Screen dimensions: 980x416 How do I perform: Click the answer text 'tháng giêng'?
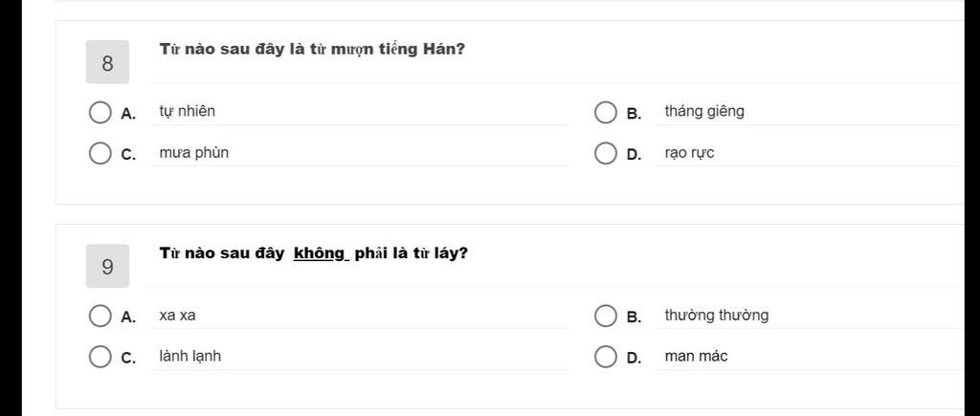coord(704,112)
